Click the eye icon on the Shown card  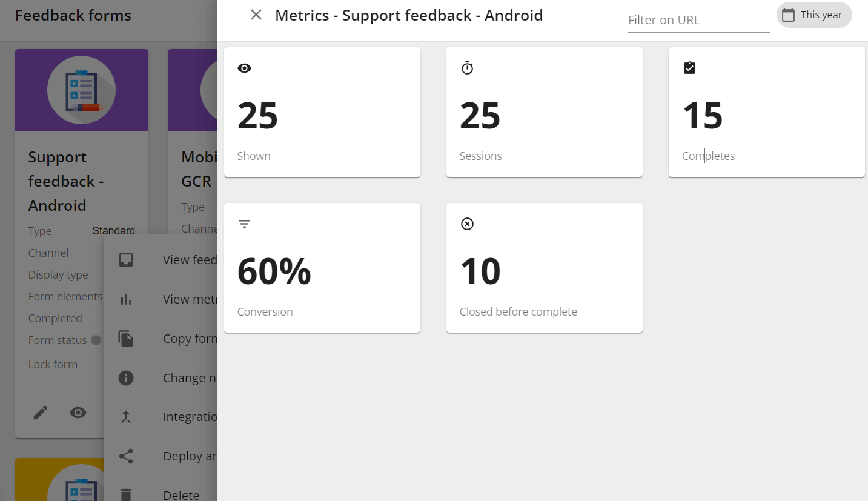coord(245,68)
